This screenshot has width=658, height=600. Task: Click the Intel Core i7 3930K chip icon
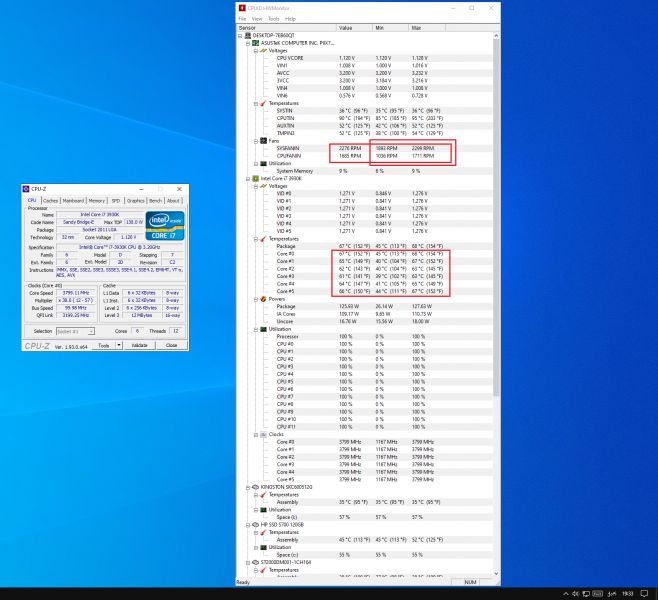click(255, 179)
